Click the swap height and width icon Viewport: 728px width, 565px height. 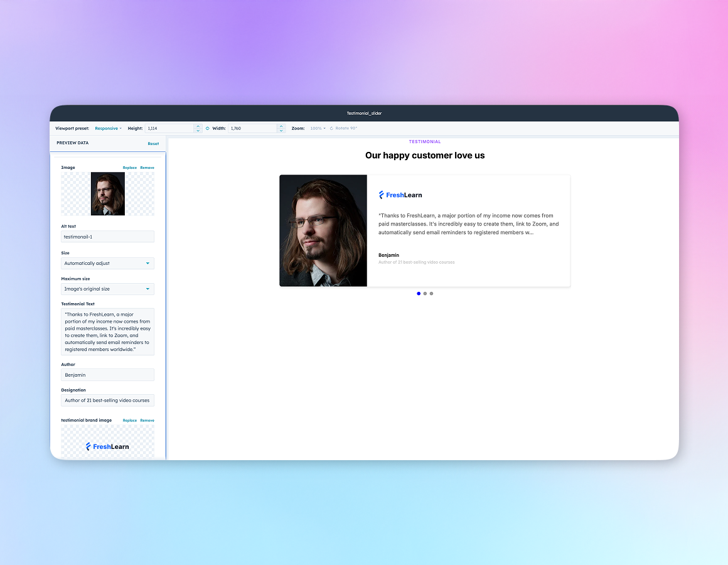207,128
